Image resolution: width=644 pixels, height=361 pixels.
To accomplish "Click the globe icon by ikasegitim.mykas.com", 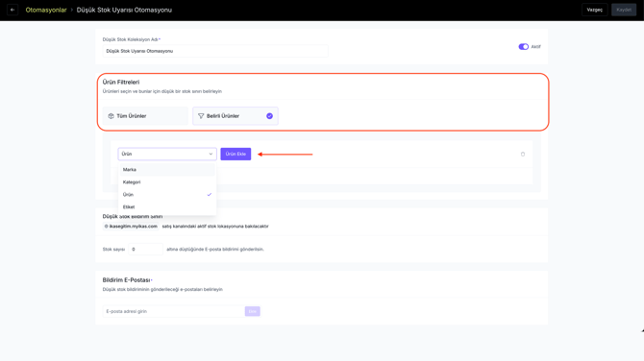I will [x=106, y=226].
